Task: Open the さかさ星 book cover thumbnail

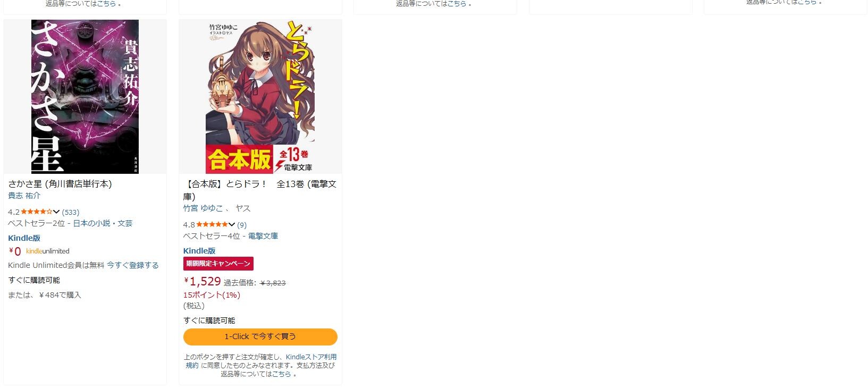Action: click(85, 97)
